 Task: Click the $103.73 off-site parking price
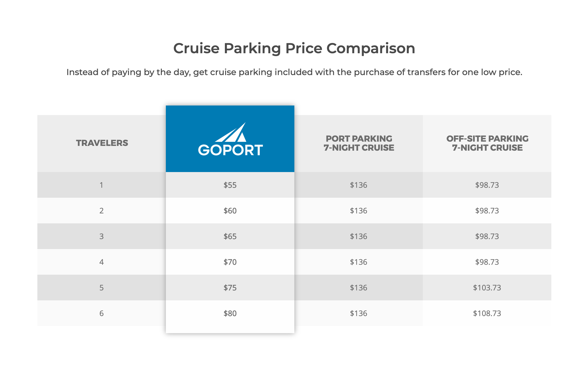pyautogui.click(x=487, y=288)
